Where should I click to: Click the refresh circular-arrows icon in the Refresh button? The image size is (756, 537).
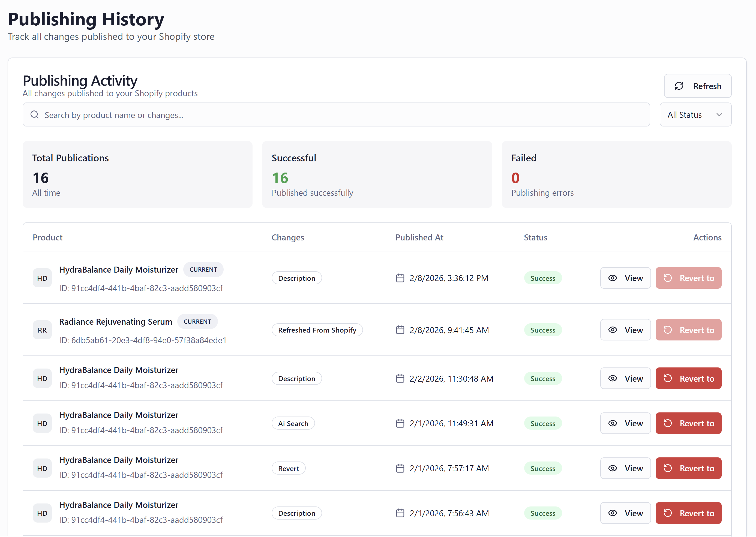pos(679,86)
